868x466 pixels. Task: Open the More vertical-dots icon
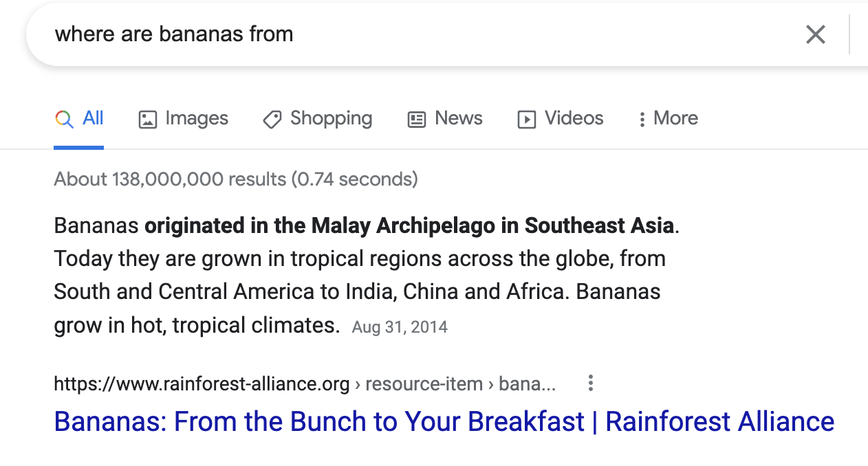(644, 118)
